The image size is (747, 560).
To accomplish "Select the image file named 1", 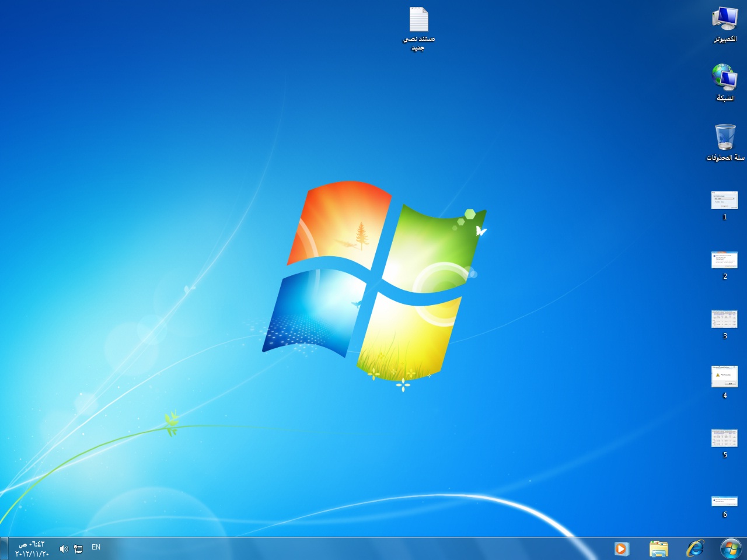I will click(x=725, y=200).
